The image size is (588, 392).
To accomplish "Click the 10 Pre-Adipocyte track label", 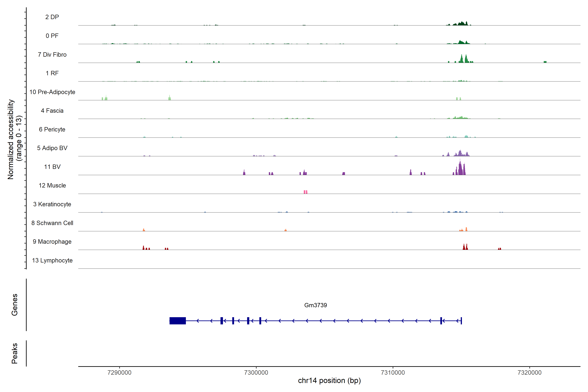I will point(52,92).
